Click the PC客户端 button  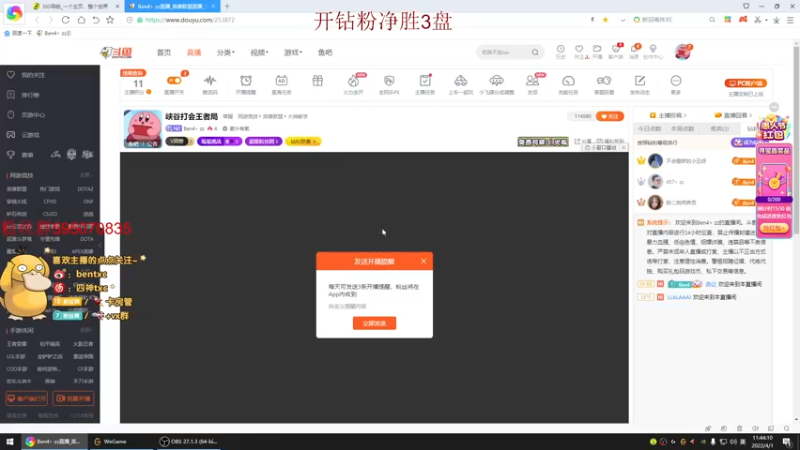745,83
